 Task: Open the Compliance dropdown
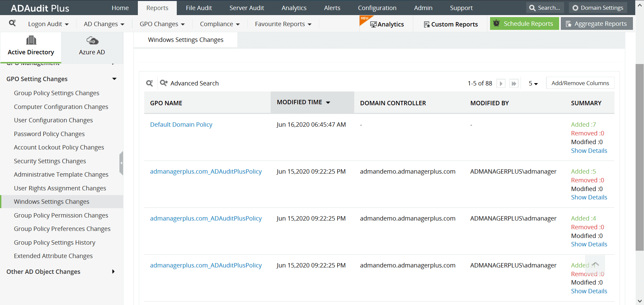220,24
